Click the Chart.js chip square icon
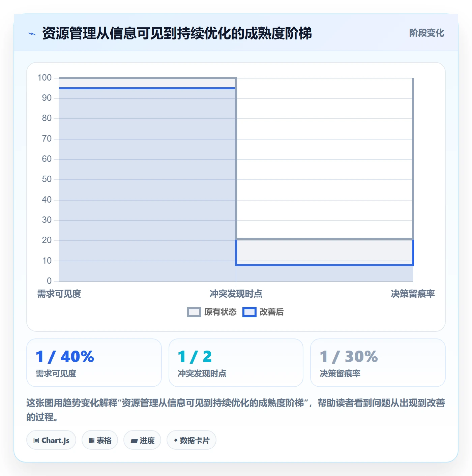This screenshot has height=476, width=472. (x=36, y=441)
